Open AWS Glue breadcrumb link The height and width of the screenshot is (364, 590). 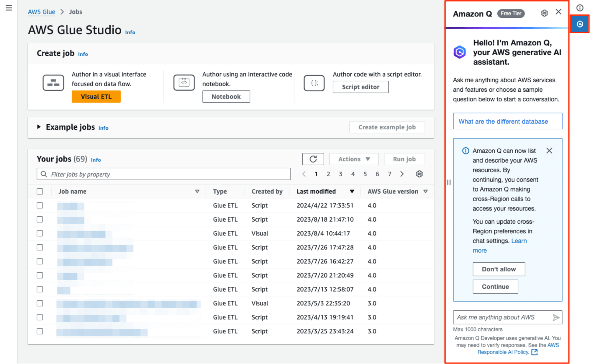[x=41, y=12]
